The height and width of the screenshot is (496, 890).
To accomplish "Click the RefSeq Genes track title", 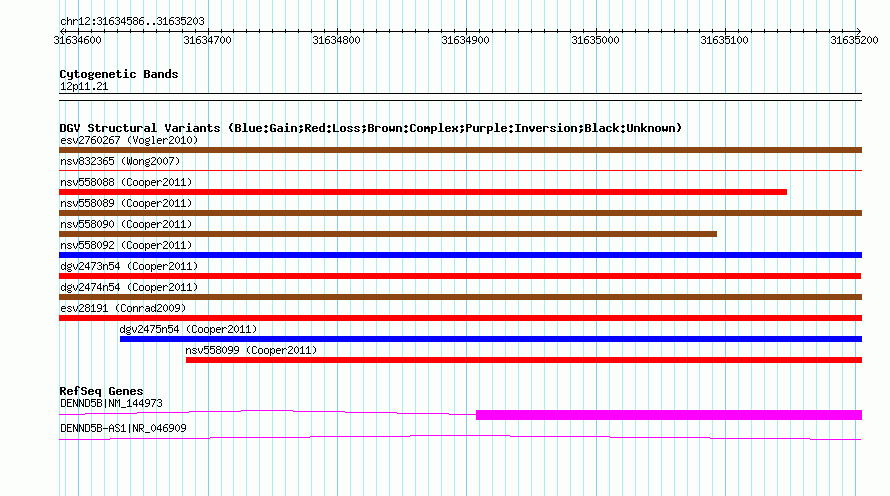I will 101,390.
